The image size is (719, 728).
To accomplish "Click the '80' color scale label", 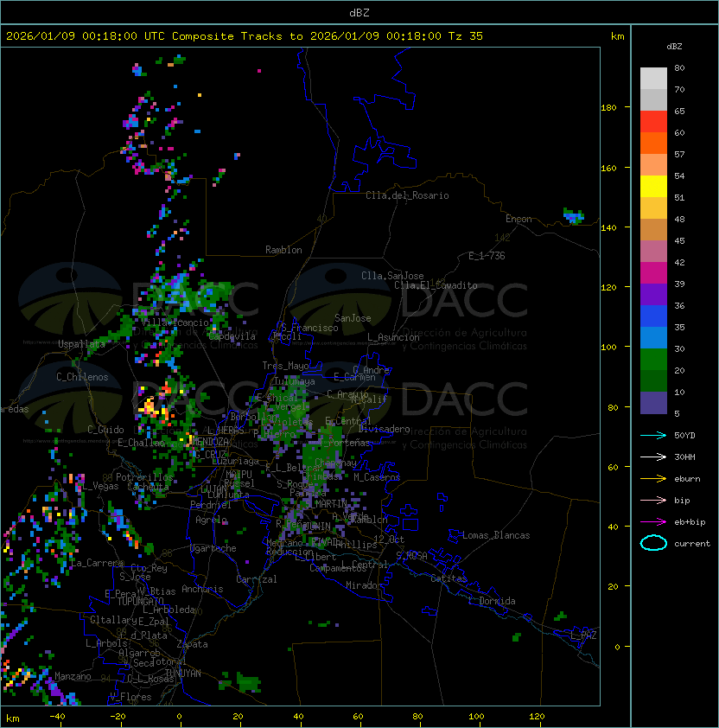I will [x=679, y=67].
